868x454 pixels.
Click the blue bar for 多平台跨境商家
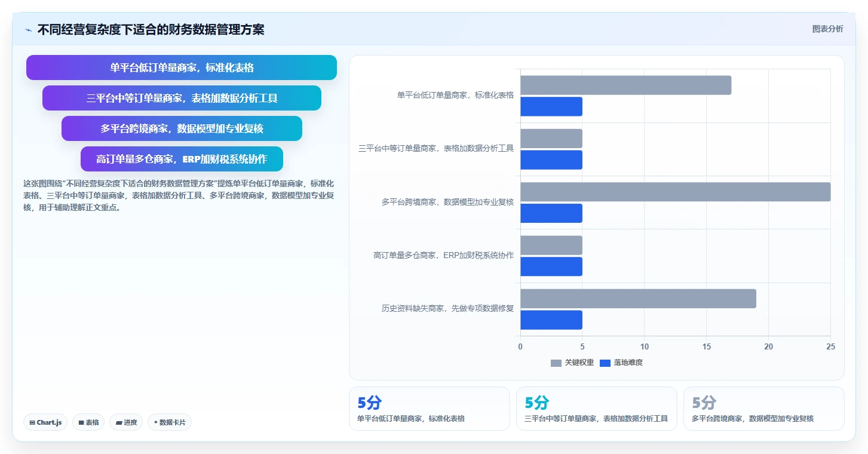[x=551, y=213]
